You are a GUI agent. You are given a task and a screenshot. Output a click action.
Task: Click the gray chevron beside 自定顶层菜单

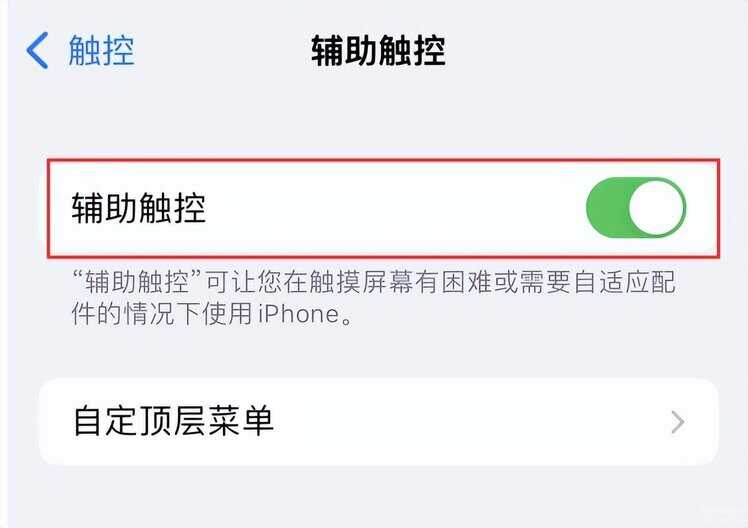tap(677, 422)
